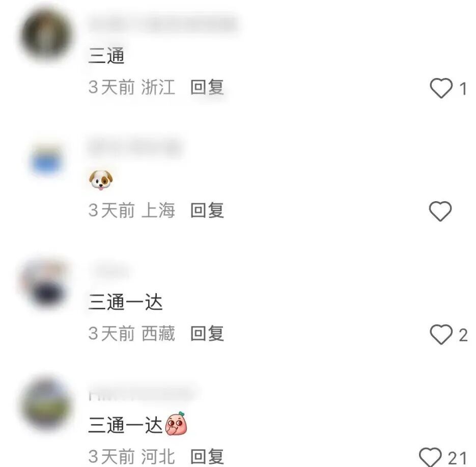
Task: Open avatar of the 河北 commenter
Action: (x=46, y=405)
